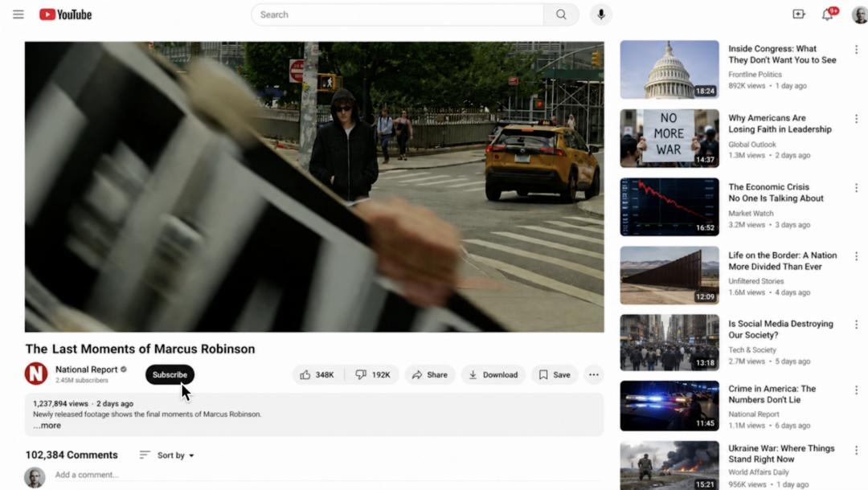Image resolution: width=868 pixels, height=490 pixels.
Task: Start voice search with the microphone
Action: click(x=600, y=14)
